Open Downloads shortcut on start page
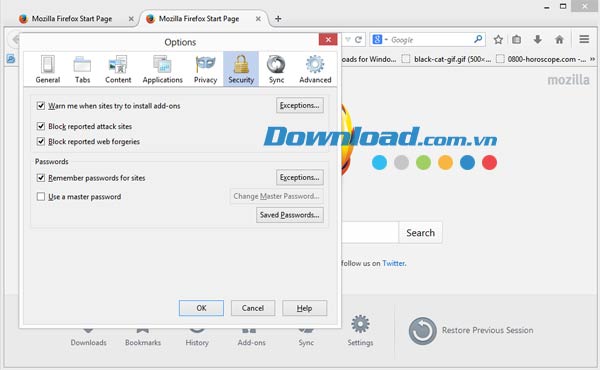The height and width of the screenshot is (370, 600). click(x=88, y=338)
